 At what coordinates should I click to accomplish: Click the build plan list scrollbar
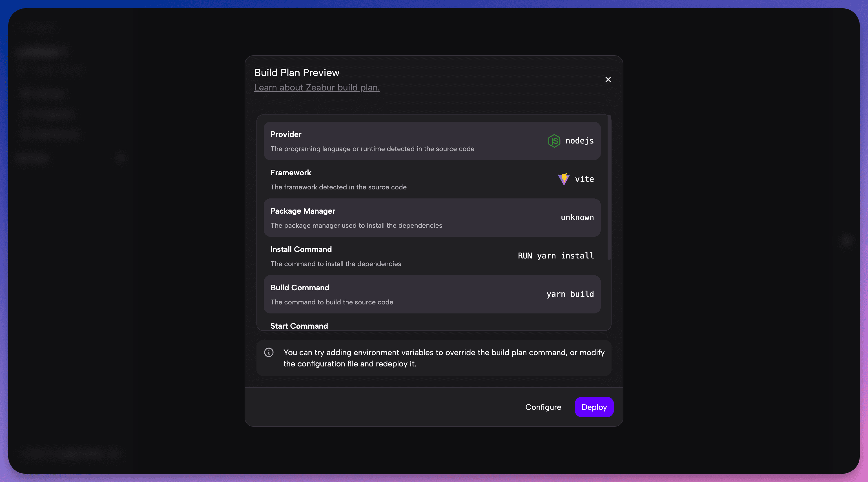pos(609,187)
